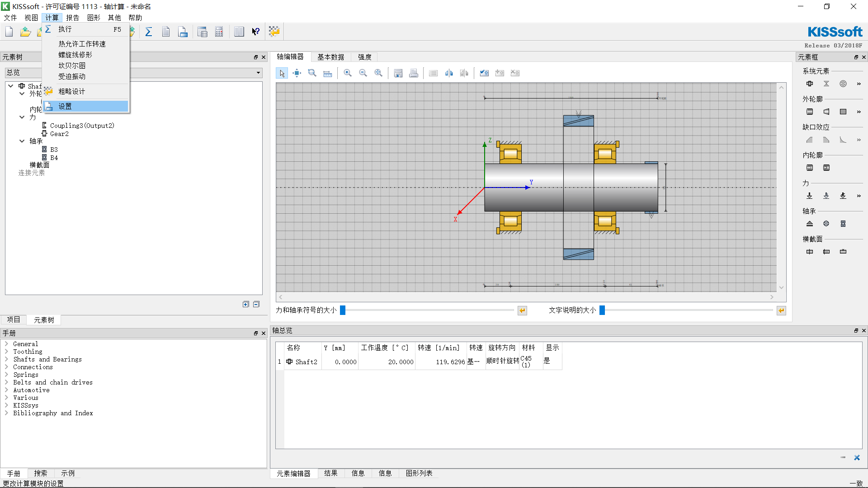Screen dimensions: 868x488
Task: Zoom out of the shaft editor
Action: tap(363, 73)
